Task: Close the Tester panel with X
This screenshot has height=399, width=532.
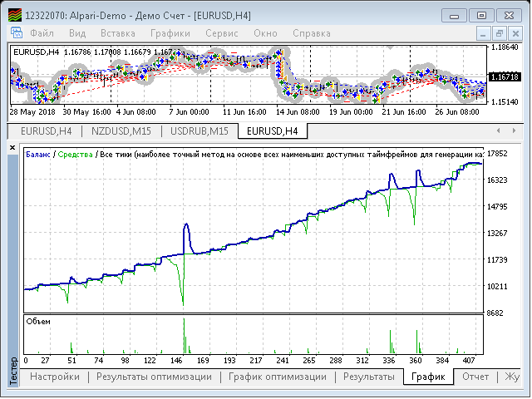Action: [x=12, y=148]
